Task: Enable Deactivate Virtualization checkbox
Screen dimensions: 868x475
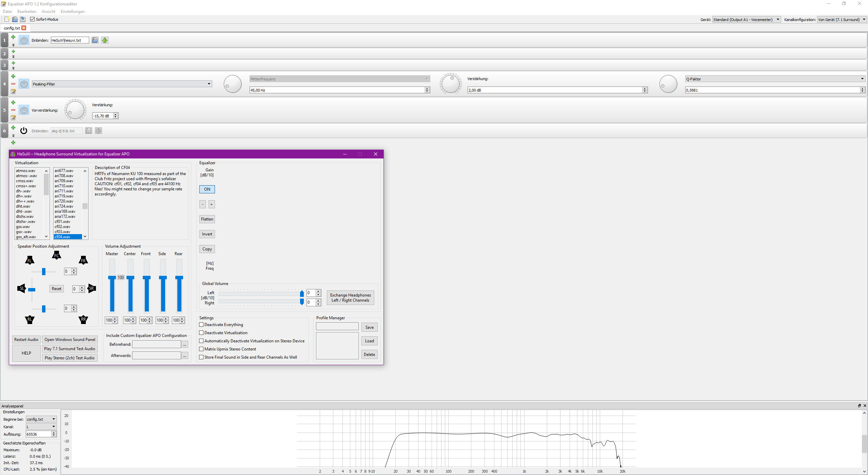Action: [201, 333]
